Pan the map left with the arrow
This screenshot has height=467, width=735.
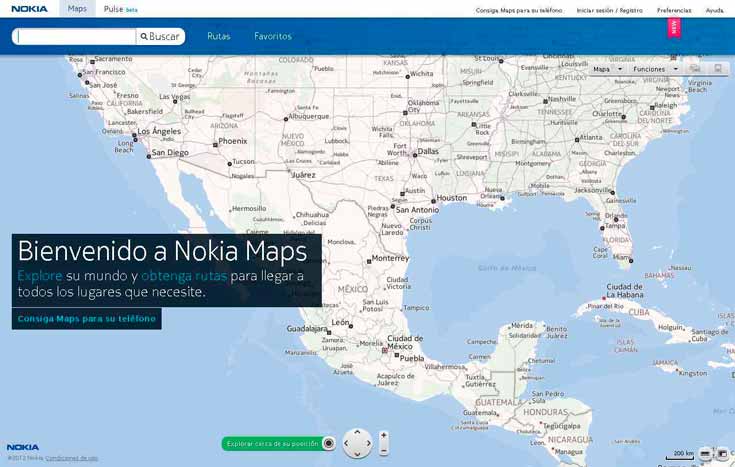pos(346,443)
